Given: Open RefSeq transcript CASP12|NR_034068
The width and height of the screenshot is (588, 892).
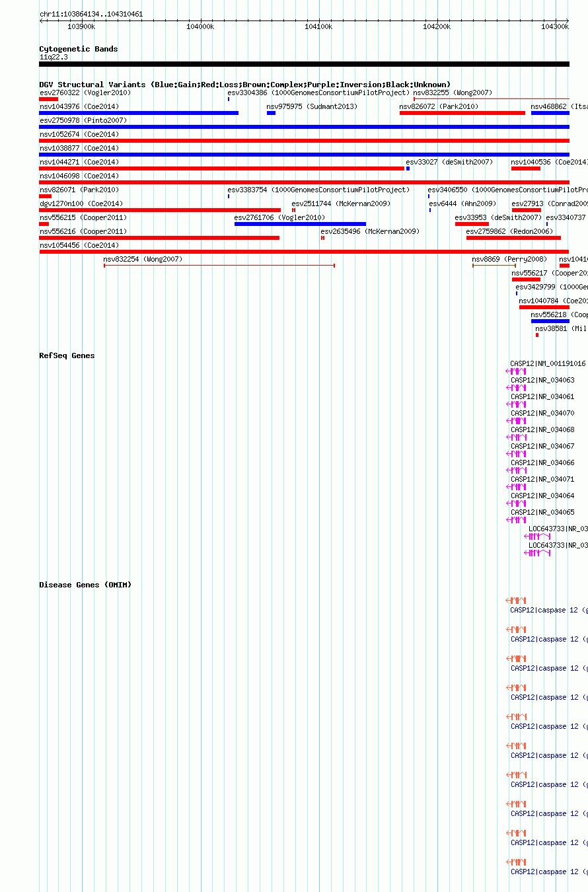Looking at the screenshot, I should pyautogui.click(x=542, y=429).
